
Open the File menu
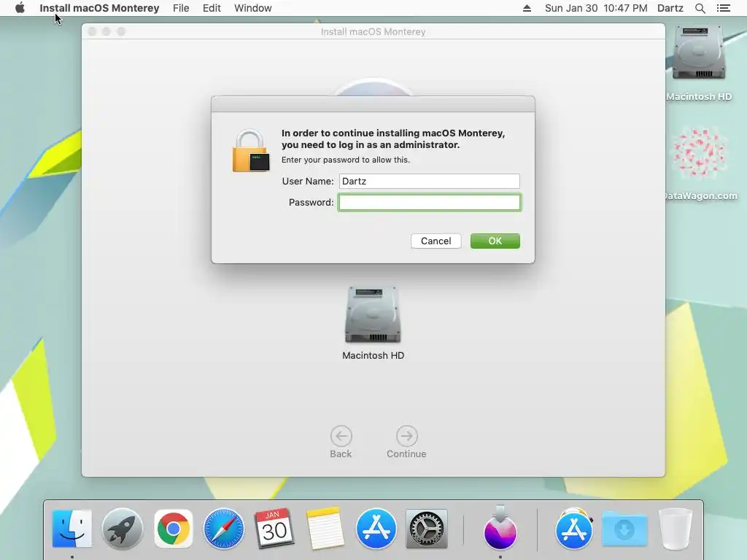click(x=181, y=8)
